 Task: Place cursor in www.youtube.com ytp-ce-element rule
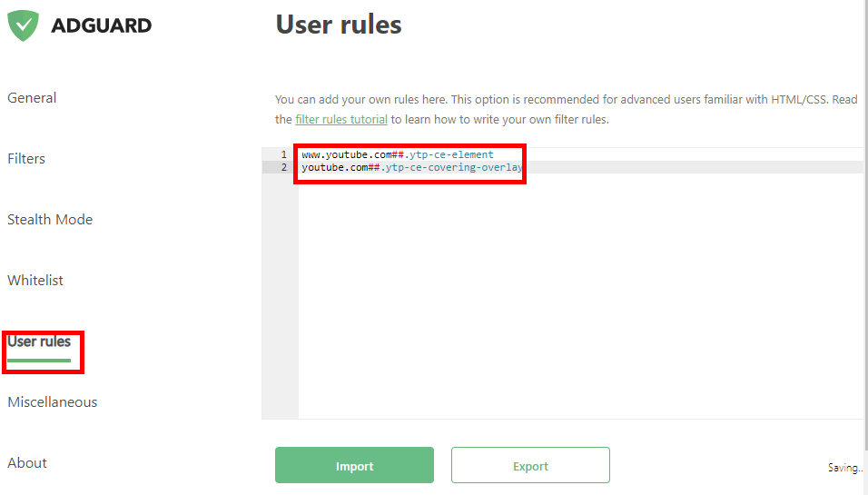pos(398,154)
